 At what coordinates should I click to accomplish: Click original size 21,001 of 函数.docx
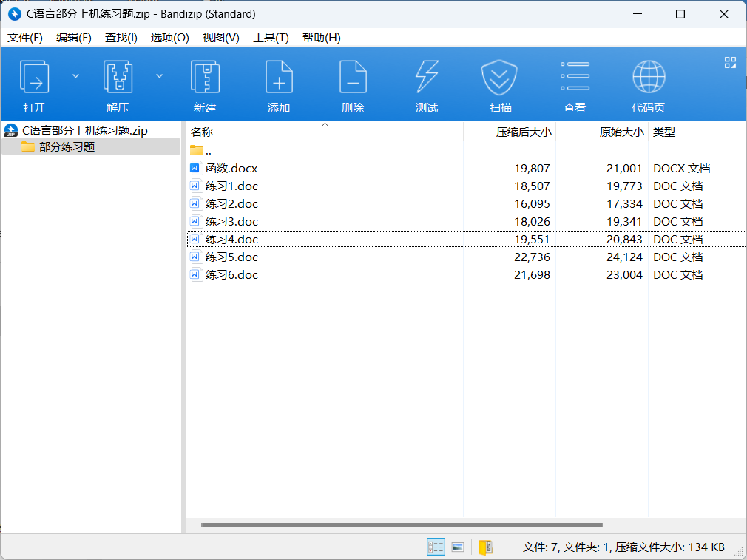[624, 168]
